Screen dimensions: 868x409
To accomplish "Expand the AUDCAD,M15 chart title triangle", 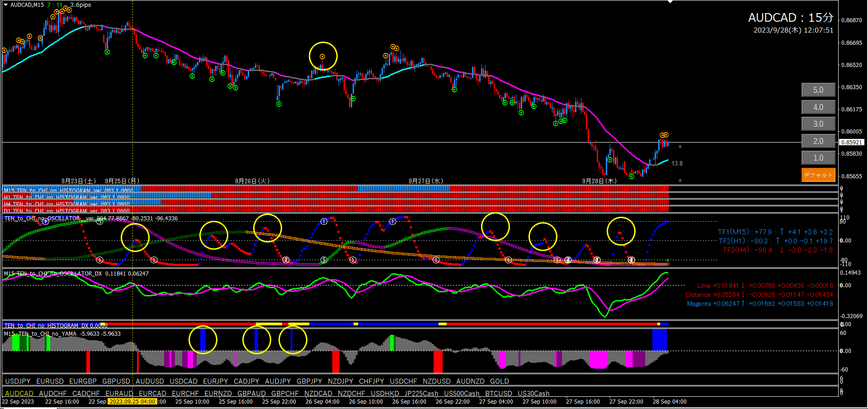I will [6, 5].
